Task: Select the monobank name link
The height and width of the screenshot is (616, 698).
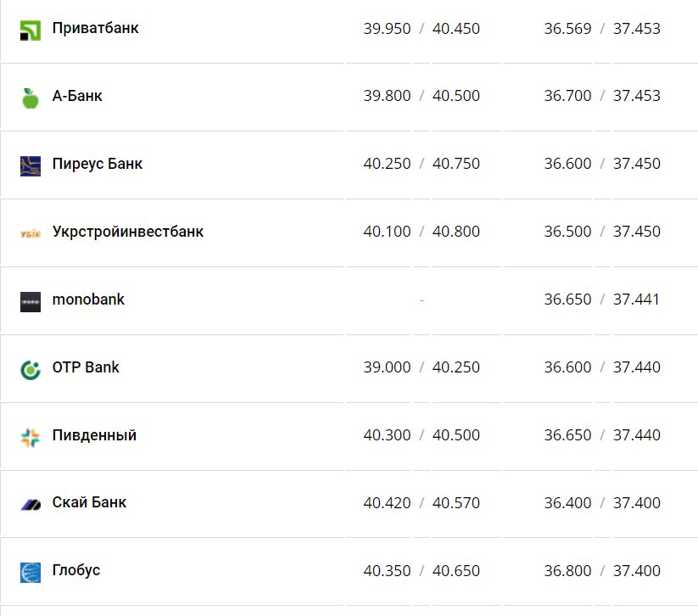Action: [x=88, y=300]
